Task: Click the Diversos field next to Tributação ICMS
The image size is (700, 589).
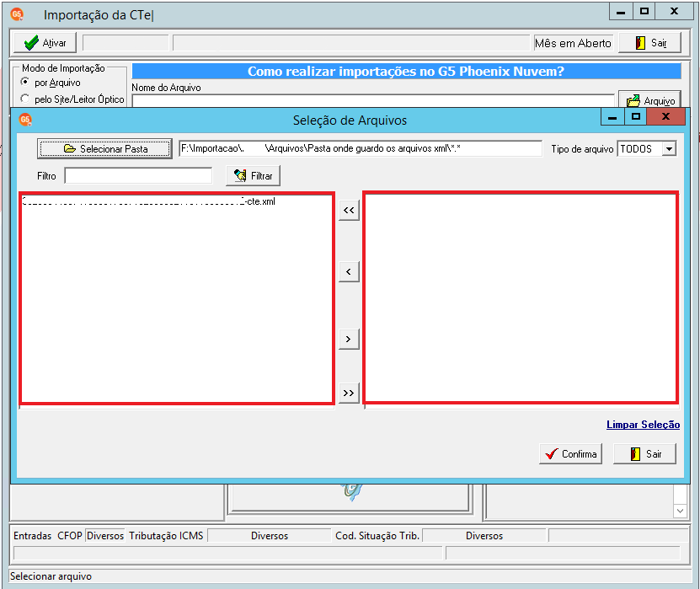Action: coord(270,535)
